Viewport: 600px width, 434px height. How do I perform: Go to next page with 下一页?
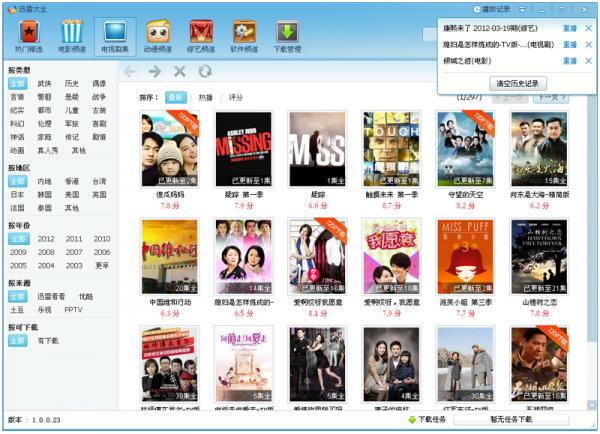(x=551, y=98)
